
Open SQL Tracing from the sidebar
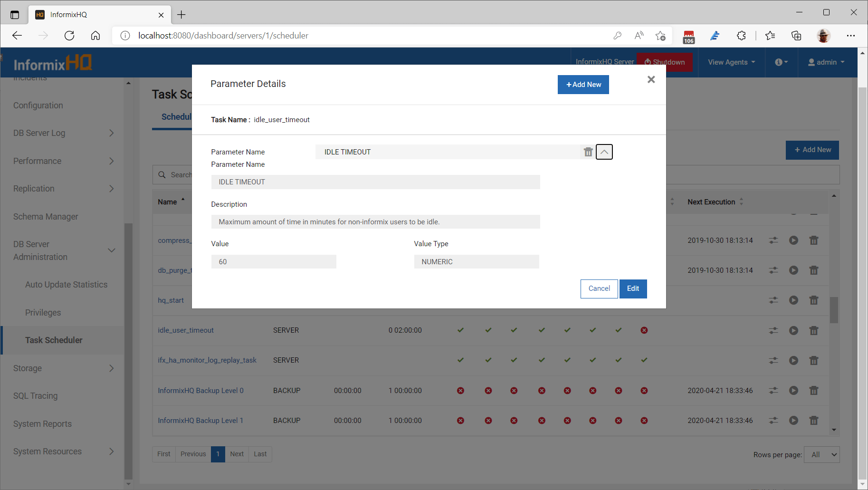(36, 396)
